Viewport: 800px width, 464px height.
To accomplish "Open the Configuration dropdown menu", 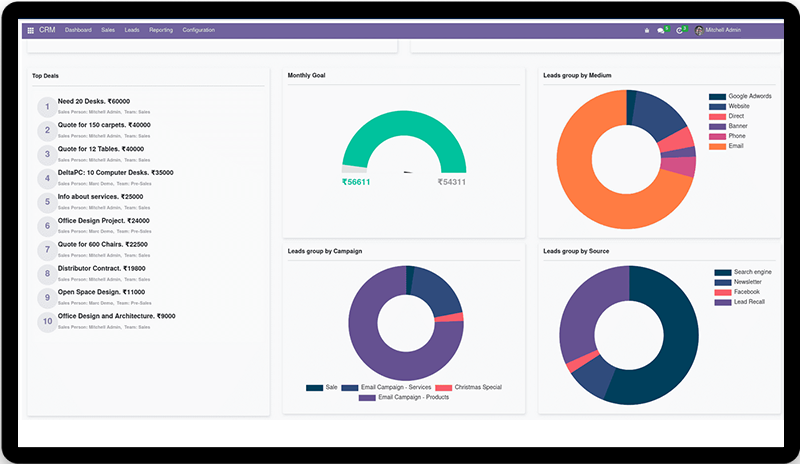I will (198, 30).
